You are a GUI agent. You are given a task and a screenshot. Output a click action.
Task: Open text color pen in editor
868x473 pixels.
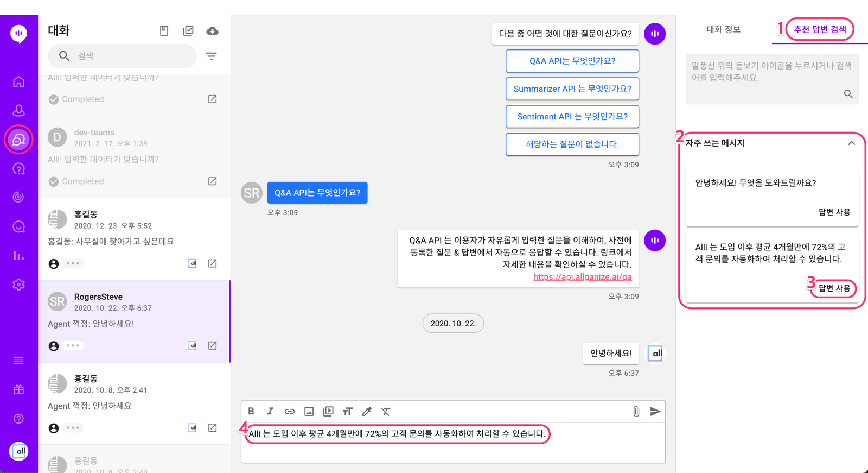point(367,411)
